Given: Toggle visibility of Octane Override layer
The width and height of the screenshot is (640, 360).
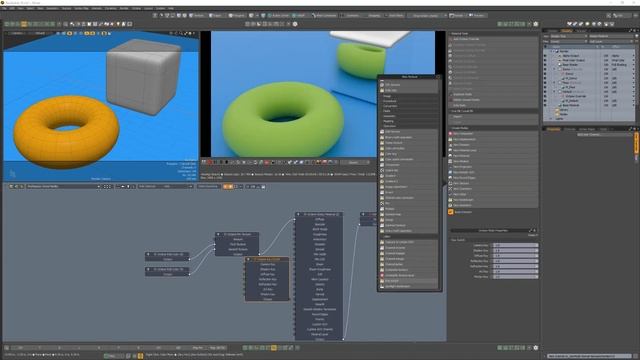Looking at the screenshot, I should click(x=545, y=96).
